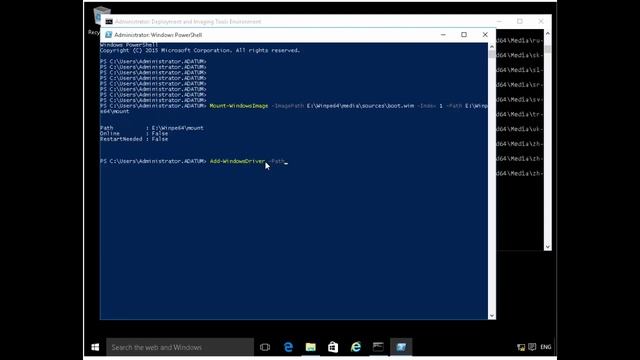Open the Action Center notification icon
The width and height of the screenshot is (640, 360).
coord(532,347)
